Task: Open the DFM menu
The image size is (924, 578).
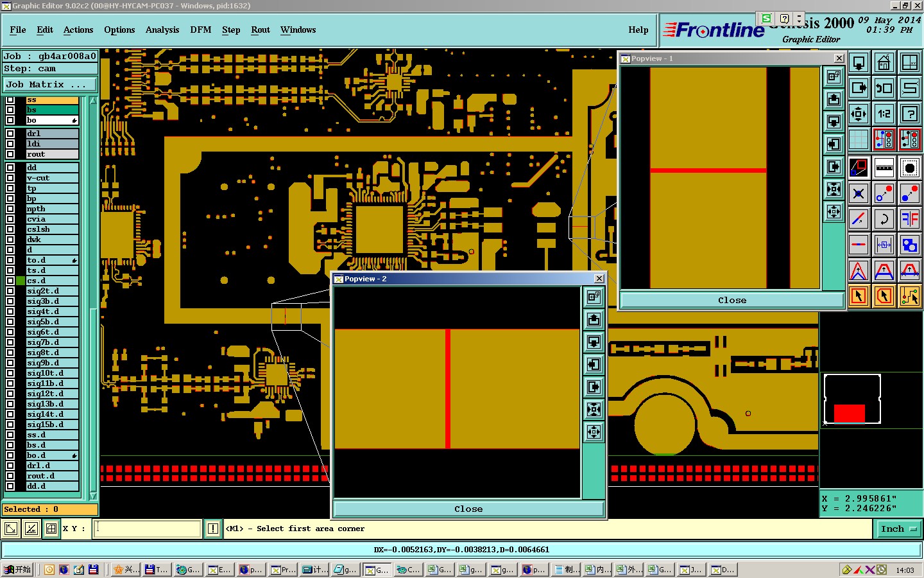Action: [201, 30]
